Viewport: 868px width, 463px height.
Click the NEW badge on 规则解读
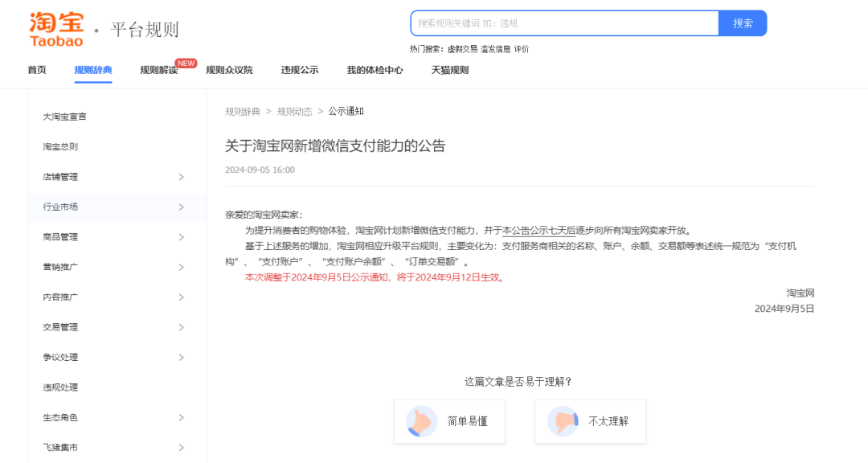point(186,64)
